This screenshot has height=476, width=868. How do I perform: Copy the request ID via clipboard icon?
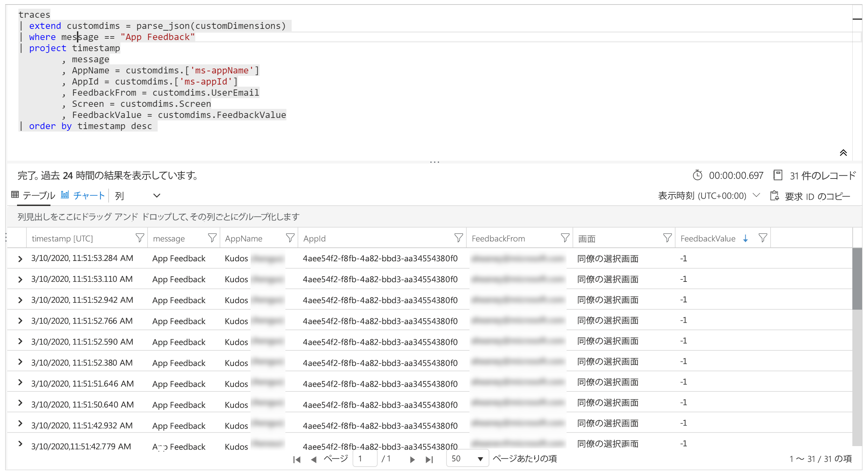tap(774, 196)
